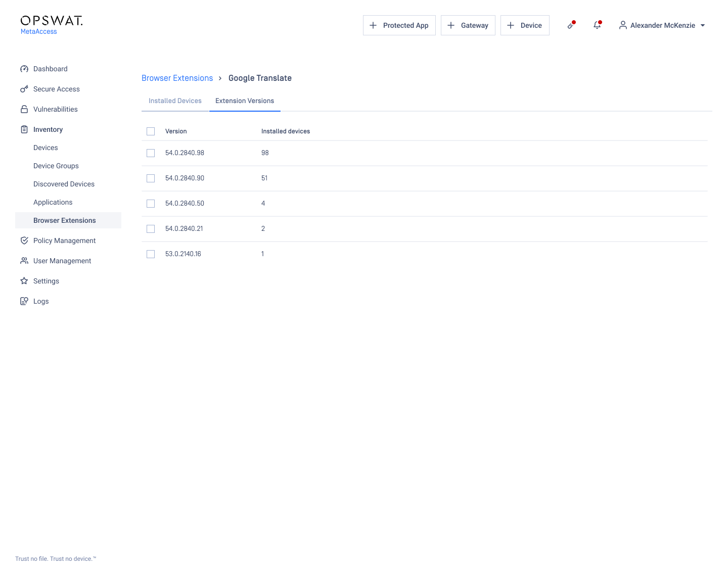Click the Protected App button label
Image resolution: width=728 pixels, height=579 pixels.
[405, 25]
